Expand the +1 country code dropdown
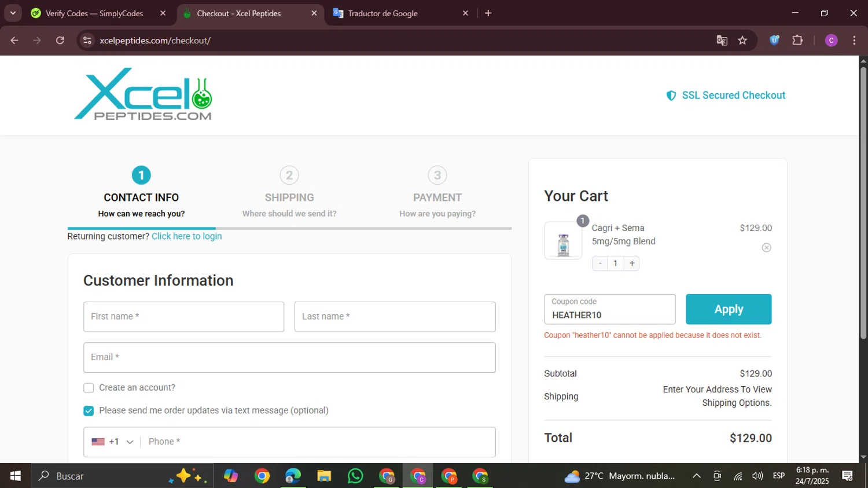 [x=113, y=442]
